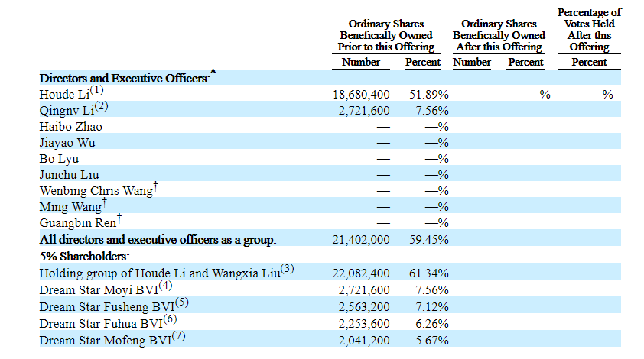The height and width of the screenshot is (359, 644).
Task: Click Houde Li's share count 18,680,400
Action: (362, 95)
